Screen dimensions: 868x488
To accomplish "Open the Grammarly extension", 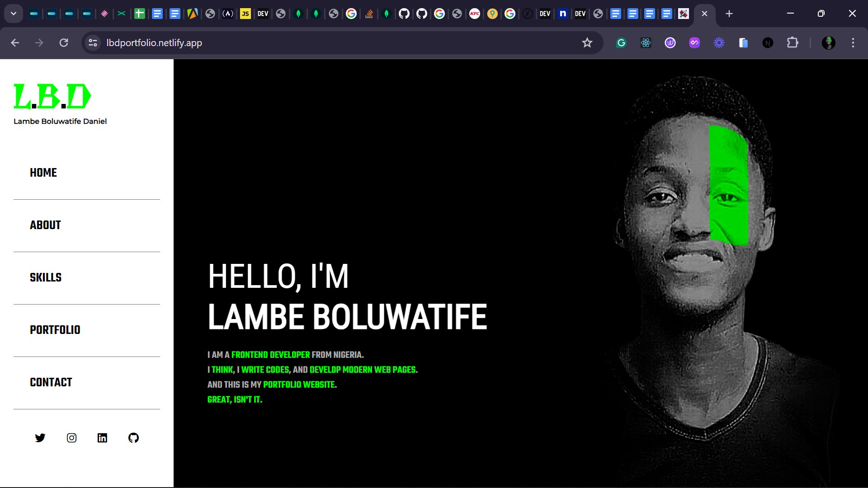I will [621, 43].
